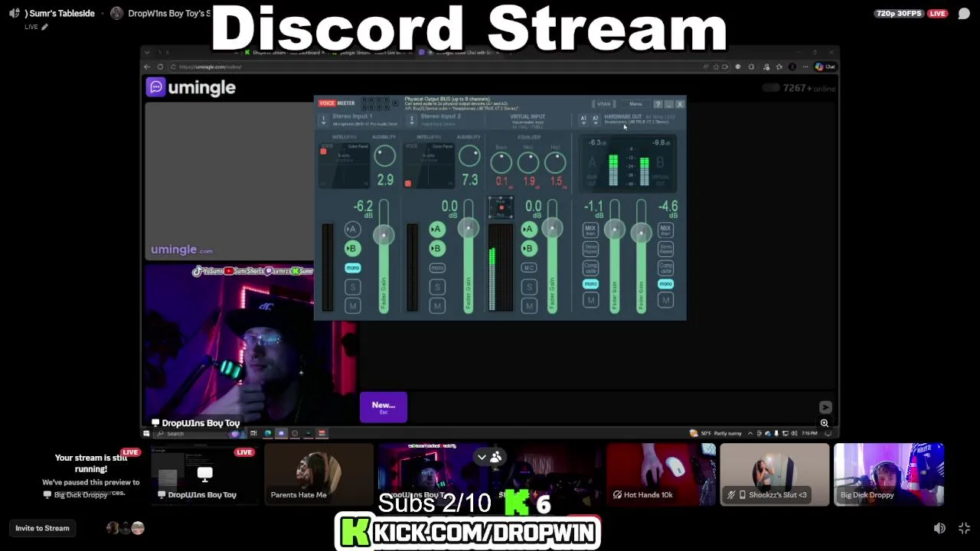The image size is (980, 551).
Task: Toggle Stereo Repeat on bus A
Action: click(x=590, y=249)
